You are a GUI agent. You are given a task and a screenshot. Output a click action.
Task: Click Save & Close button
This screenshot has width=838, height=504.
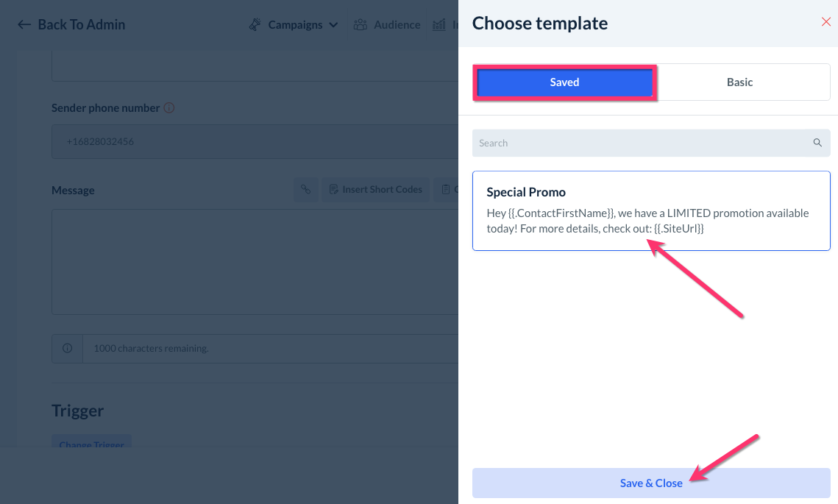click(651, 483)
